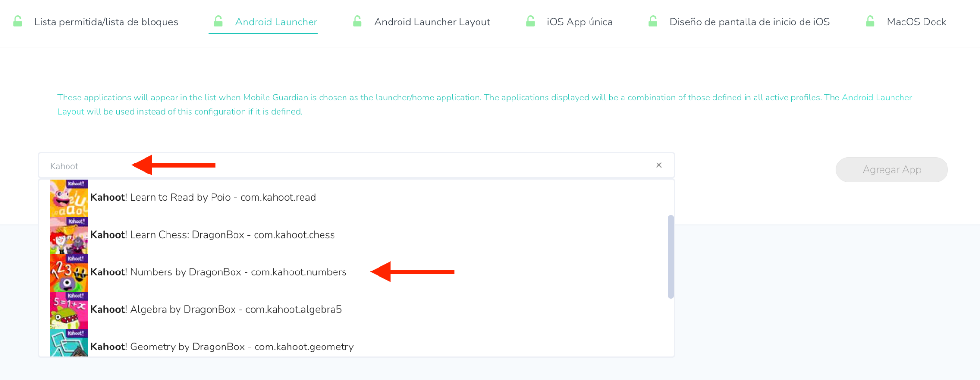Viewport: 980px width, 380px height.
Task: Click the dropdown list scrollbar
Action: click(671, 257)
